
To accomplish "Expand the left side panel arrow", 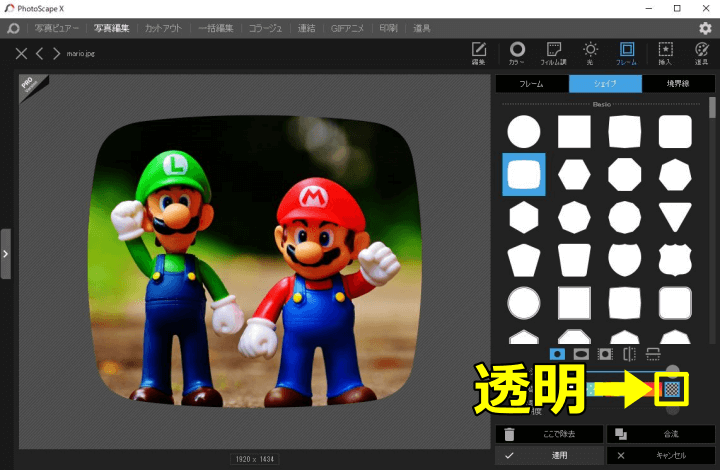I will pyautogui.click(x=6, y=254).
